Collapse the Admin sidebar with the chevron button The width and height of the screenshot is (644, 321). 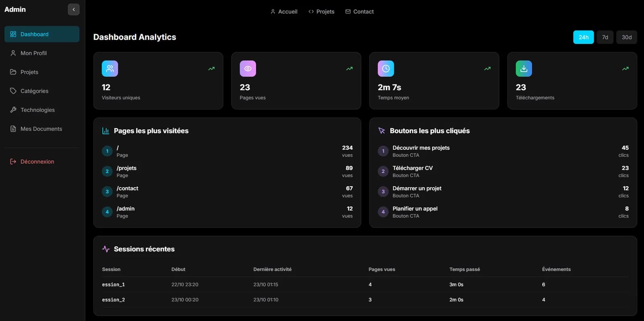pos(74,9)
